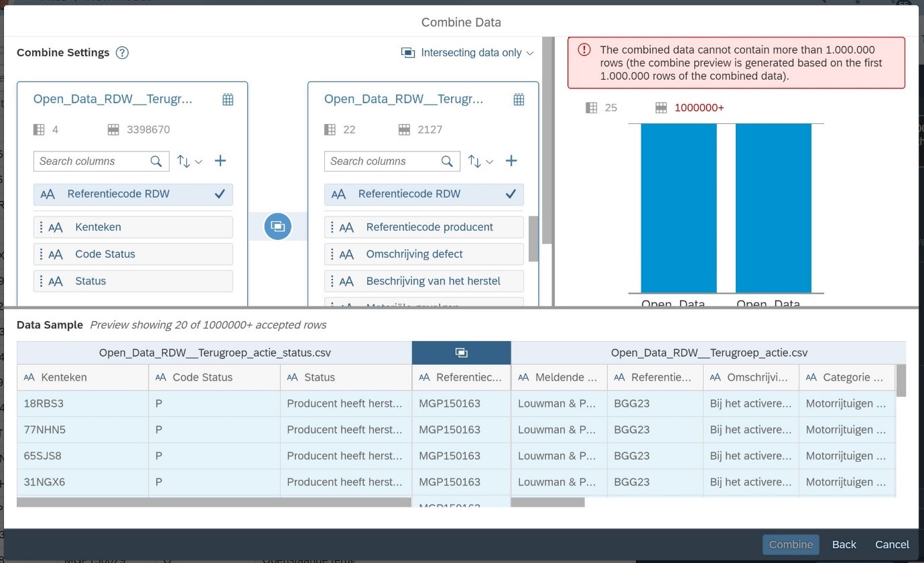This screenshot has width=924, height=563.
Task: Click the Combine button
Action: pyautogui.click(x=791, y=544)
